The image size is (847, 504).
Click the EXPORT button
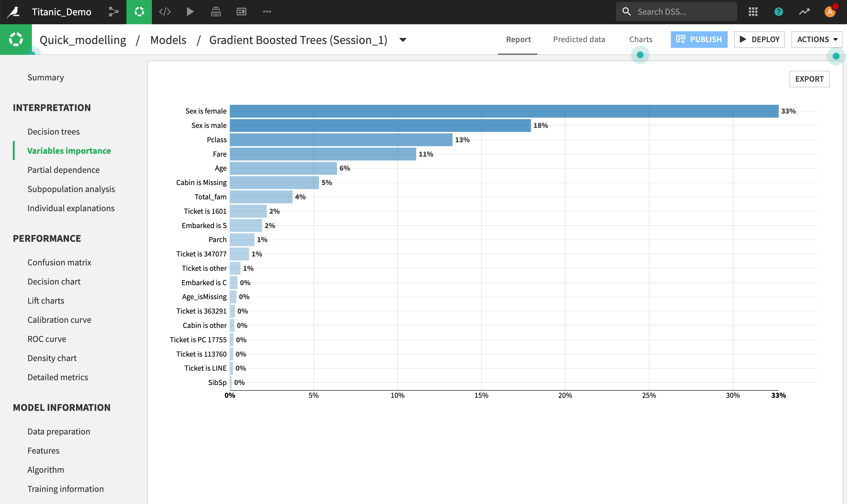[x=809, y=79]
